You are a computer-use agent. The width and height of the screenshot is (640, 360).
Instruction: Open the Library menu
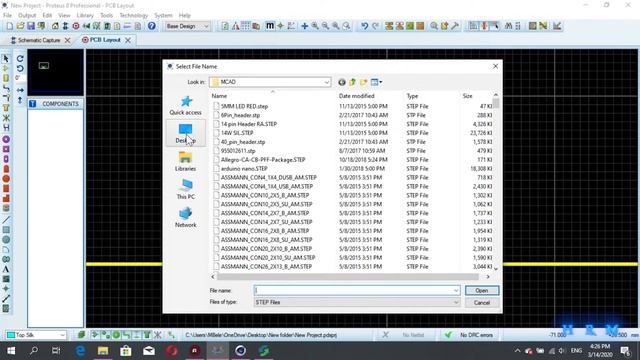[x=85, y=15]
